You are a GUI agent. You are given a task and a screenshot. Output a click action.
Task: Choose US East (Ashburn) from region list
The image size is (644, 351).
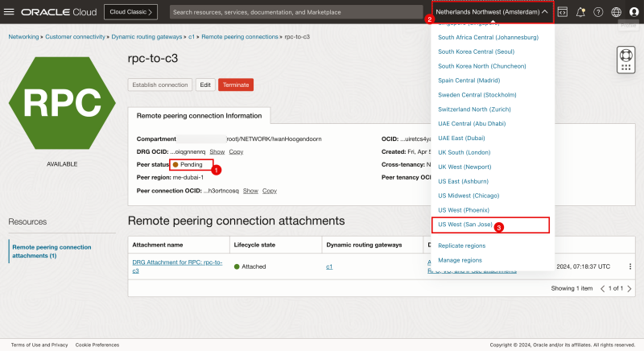point(463,181)
